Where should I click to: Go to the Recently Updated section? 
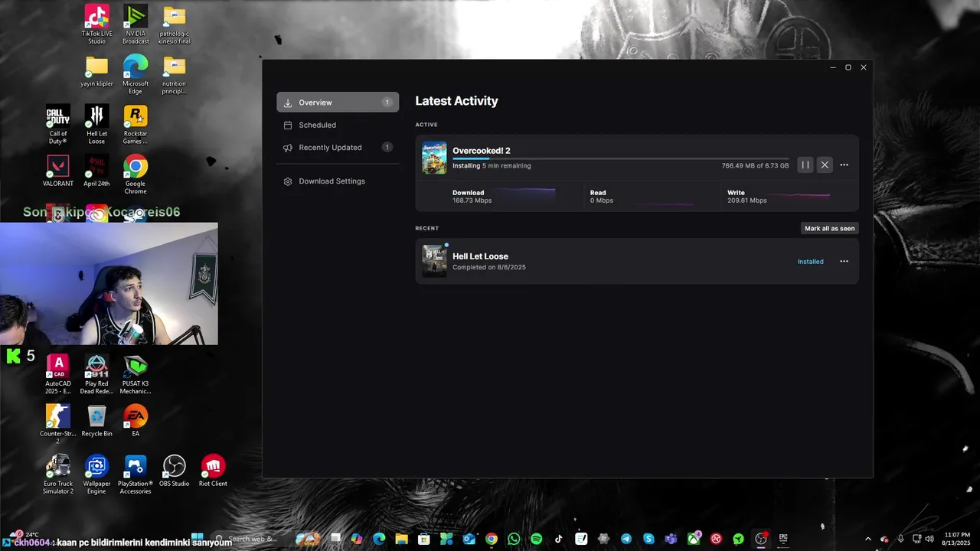point(338,147)
